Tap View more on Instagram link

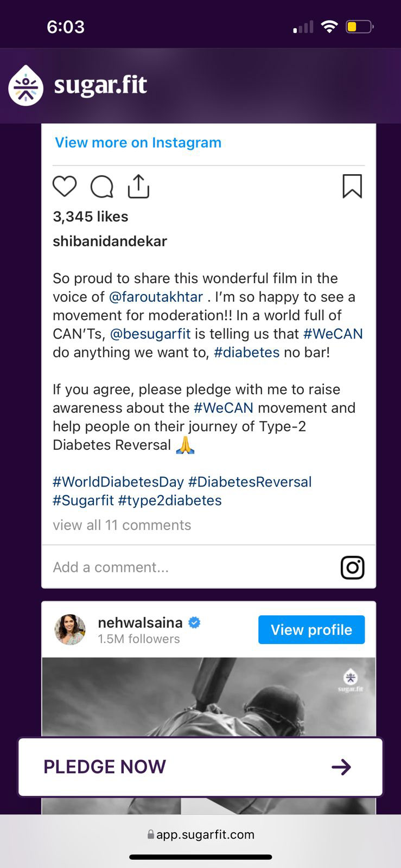click(138, 143)
